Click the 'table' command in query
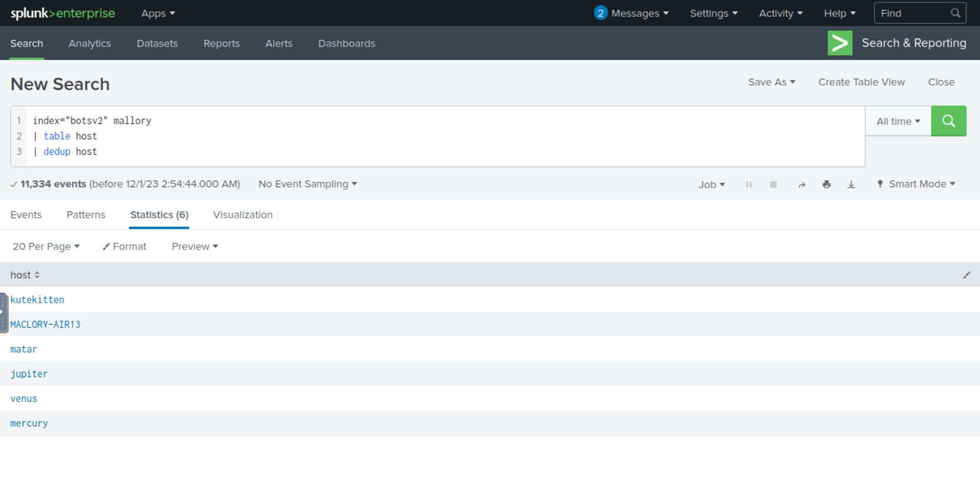The width and height of the screenshot is (980, 482). coord(57,136)
